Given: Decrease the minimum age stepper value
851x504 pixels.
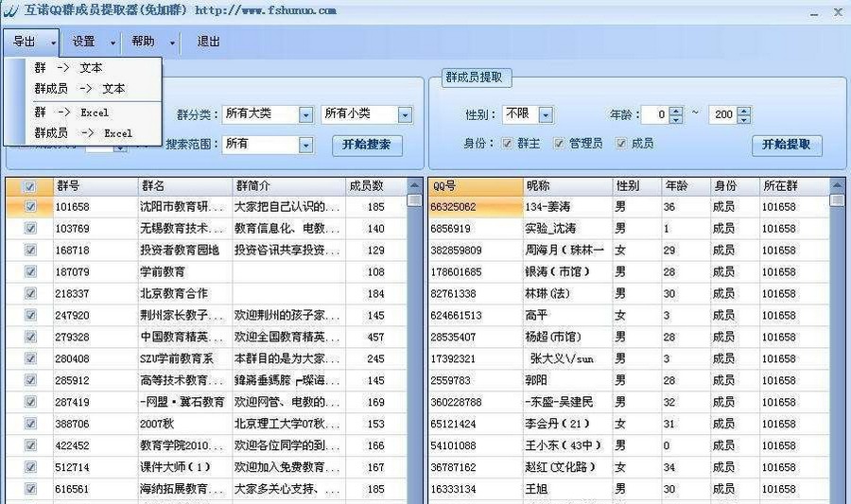Looking at the screenshot, I should (676, 119).
